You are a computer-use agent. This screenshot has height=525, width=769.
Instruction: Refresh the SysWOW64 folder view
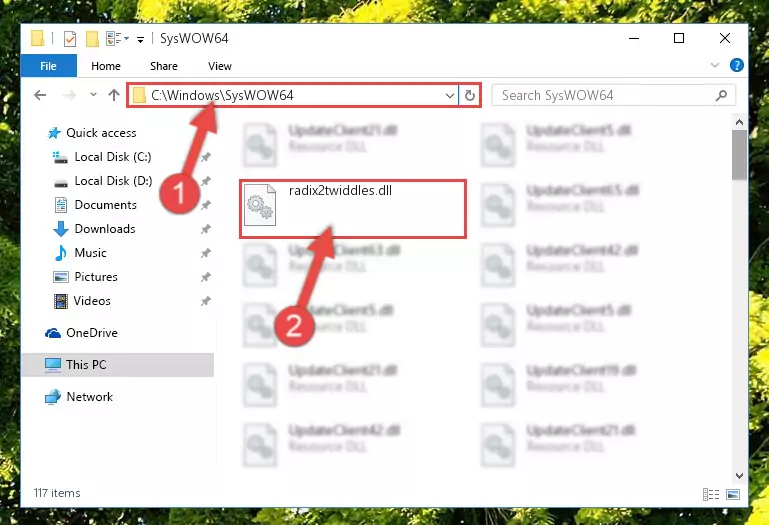pos(469,95)
